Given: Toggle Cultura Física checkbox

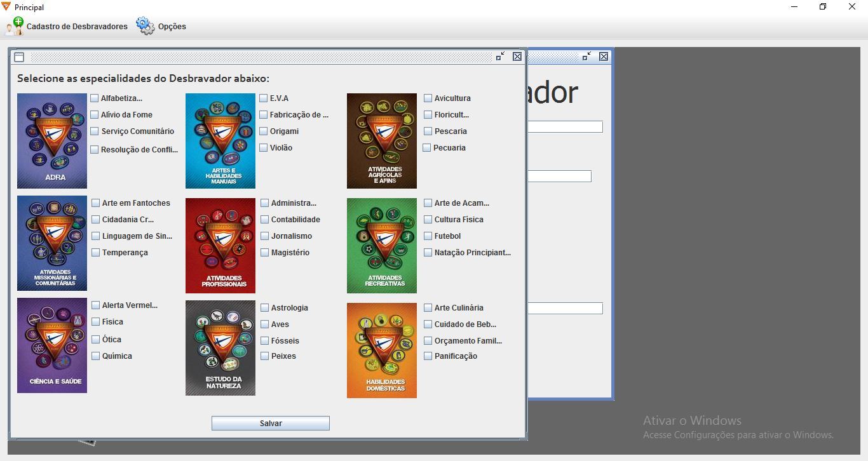Looking at the screenshot, I should 428,220.
